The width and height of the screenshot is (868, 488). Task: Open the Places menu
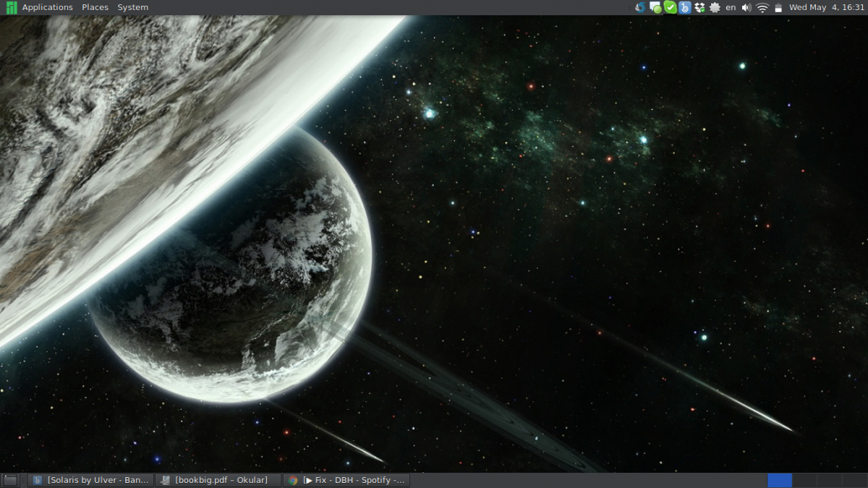(95, 7)
